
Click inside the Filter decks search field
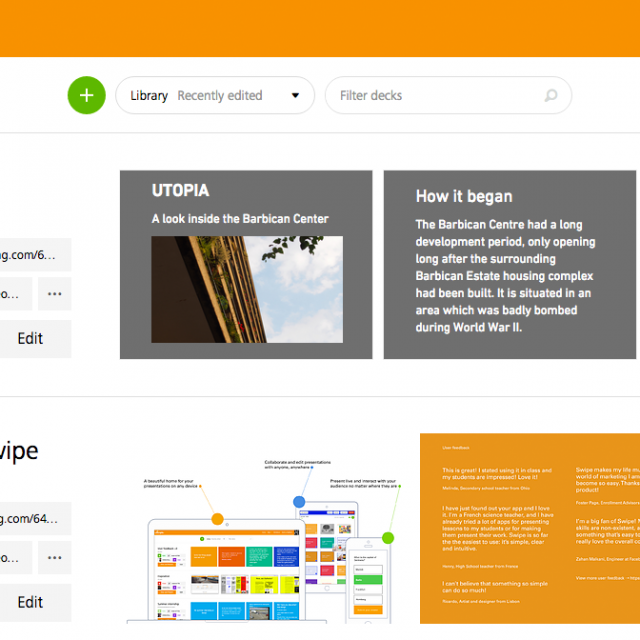(x=435, y=96)
